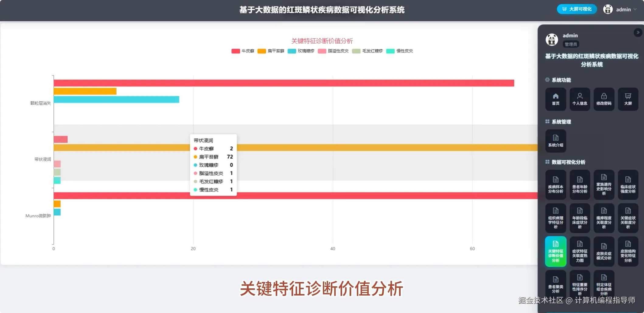Click the Munro微脓肿 axis label

[38, 216]
